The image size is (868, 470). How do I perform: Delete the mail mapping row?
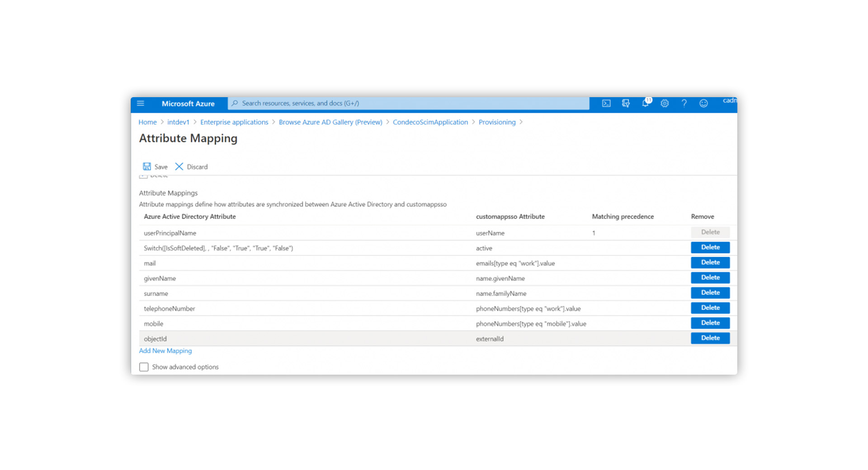coord(710,262)
